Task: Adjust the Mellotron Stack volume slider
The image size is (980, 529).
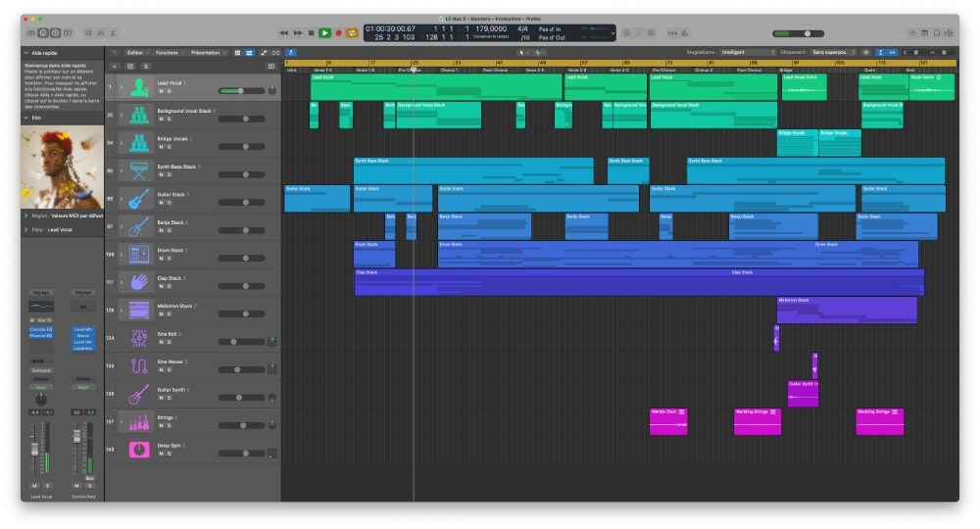Action: pyautogui.click(x=240, y=314)
